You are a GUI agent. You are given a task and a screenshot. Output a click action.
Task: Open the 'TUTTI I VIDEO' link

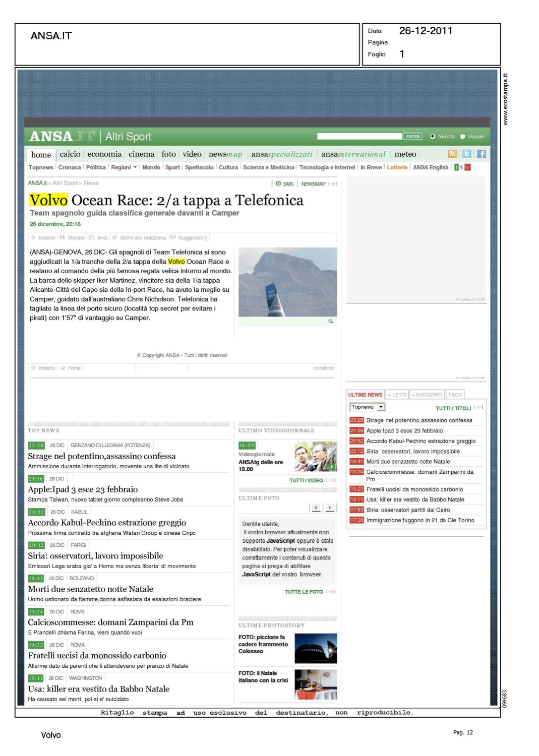point(306,480)
